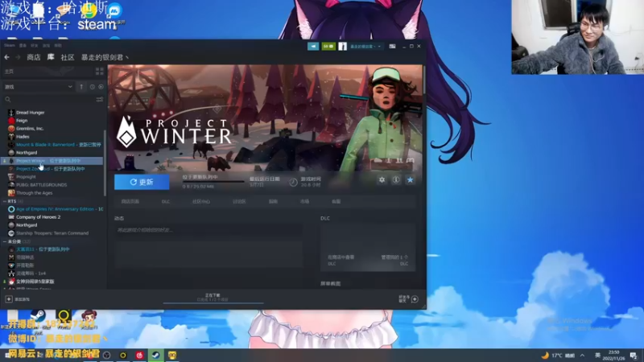Collapse the 未分类 category

click(x=5, y=242)
